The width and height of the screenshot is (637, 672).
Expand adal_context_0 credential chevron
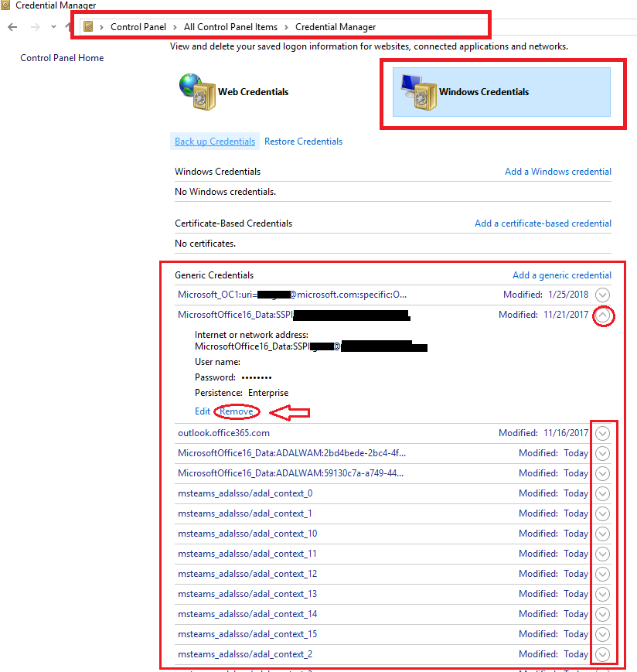pos(602,493)
